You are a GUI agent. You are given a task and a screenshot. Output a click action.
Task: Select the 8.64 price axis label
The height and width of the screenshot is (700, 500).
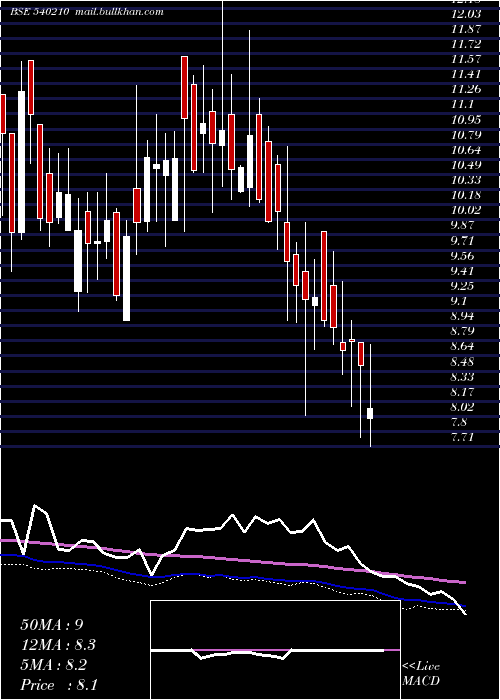[464, 346]
